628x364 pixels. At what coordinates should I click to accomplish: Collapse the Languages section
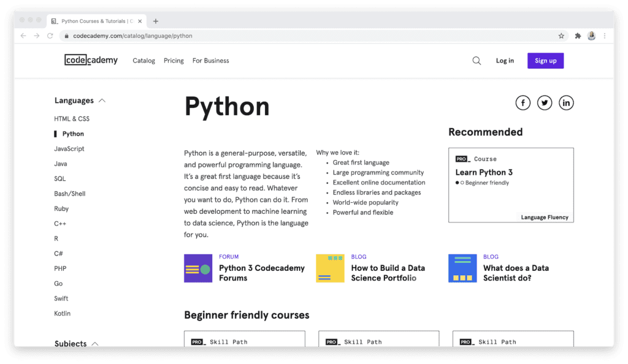point(101,100)
